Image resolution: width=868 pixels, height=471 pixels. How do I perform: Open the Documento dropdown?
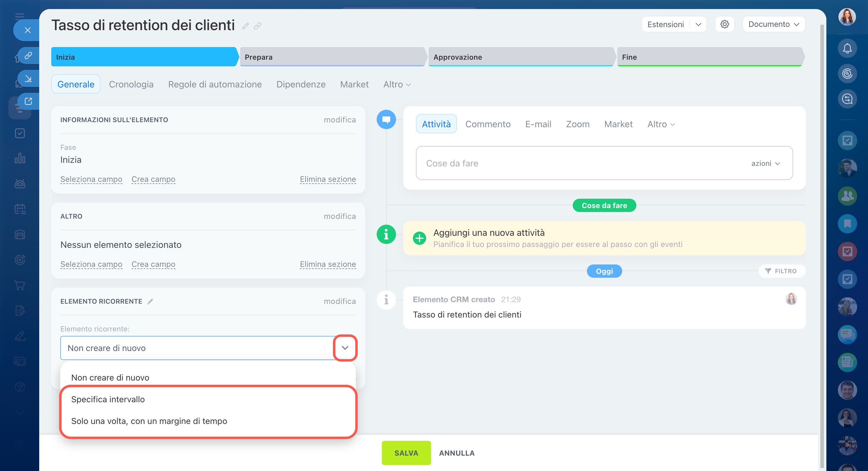point(773,24)
